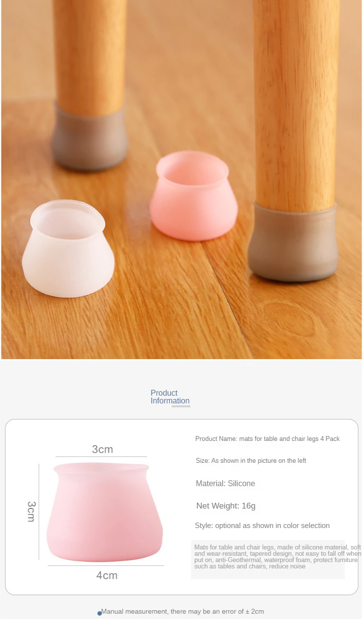Click the left wooden chair leg
Viewport: 364px width, 619px height.
point(90,56)
